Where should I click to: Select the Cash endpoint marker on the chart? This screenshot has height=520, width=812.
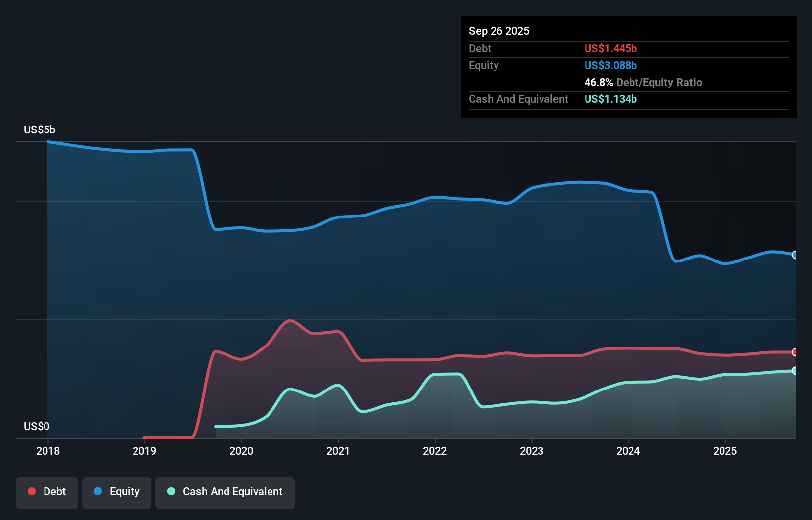794,371
